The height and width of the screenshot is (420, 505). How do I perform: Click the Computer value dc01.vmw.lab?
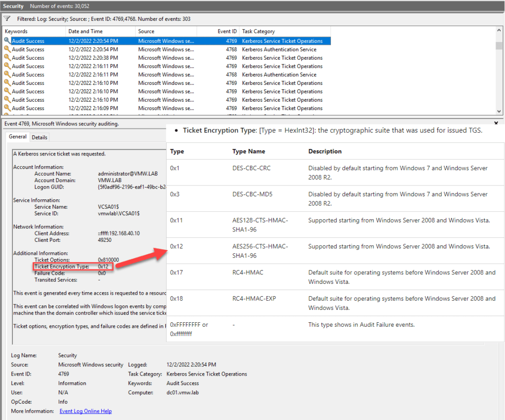click(182, 392)
